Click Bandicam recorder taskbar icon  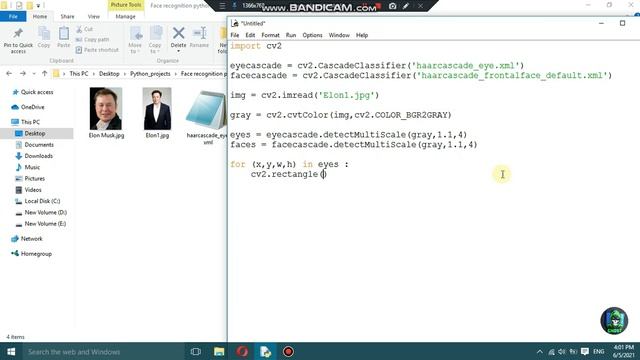tap(288, 351)
